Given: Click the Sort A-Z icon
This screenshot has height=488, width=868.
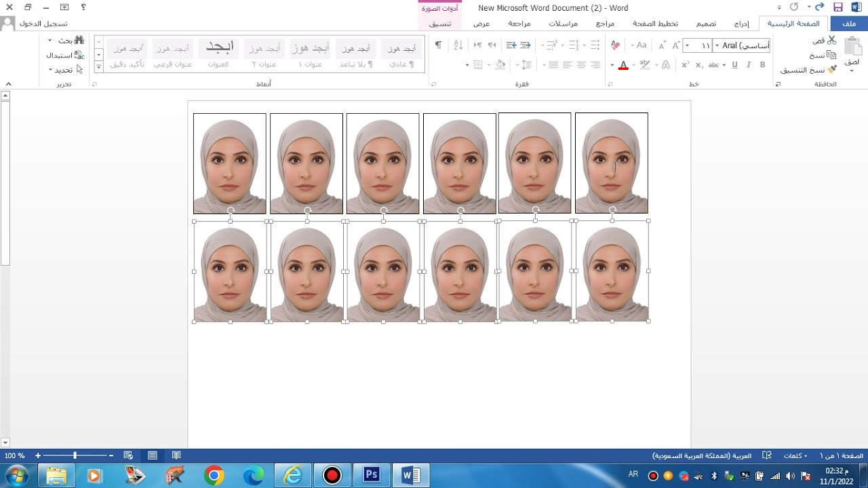Looking at the screenshot, I should (x=458, y=45).
